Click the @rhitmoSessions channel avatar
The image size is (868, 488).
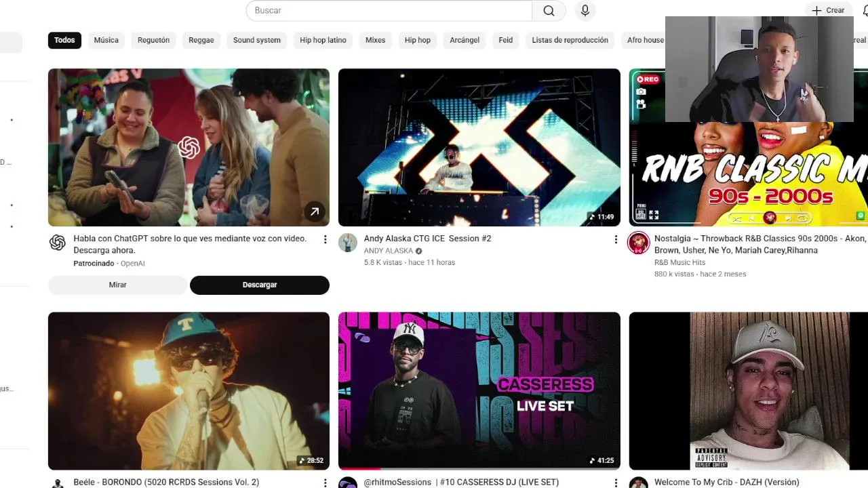[x=348, y=483]
